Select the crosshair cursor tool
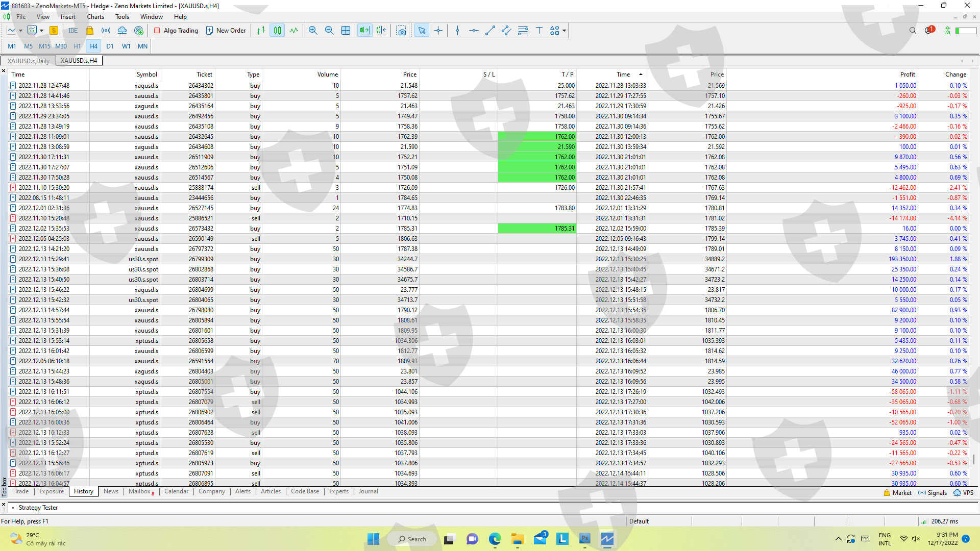The width and height of the screenshot is (980, 551). [438, 31]
